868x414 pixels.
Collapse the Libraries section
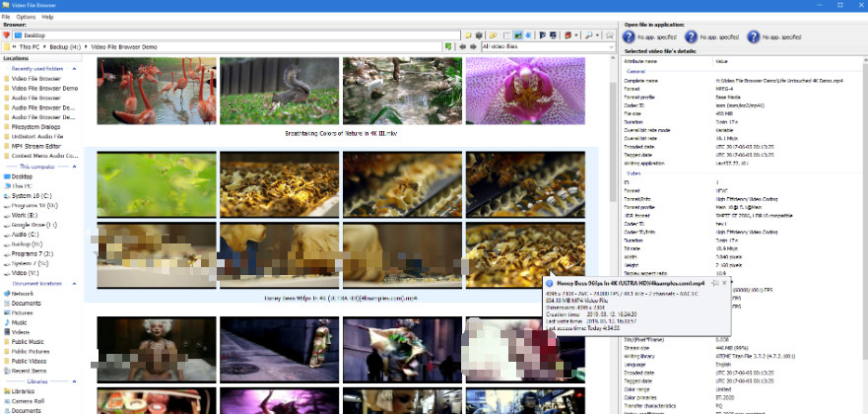tap(74, 381)
